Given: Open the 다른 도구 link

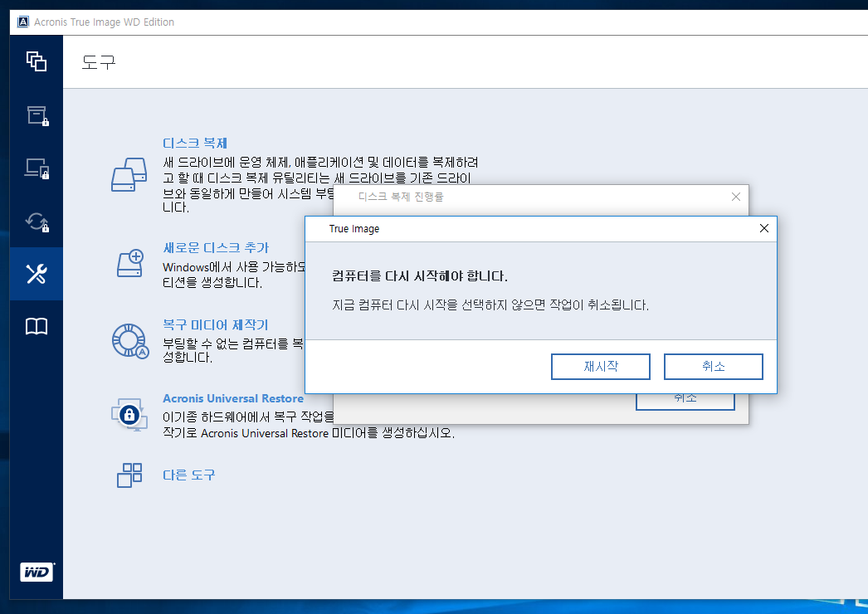Looking at the screenshot, I should (188, 475).
